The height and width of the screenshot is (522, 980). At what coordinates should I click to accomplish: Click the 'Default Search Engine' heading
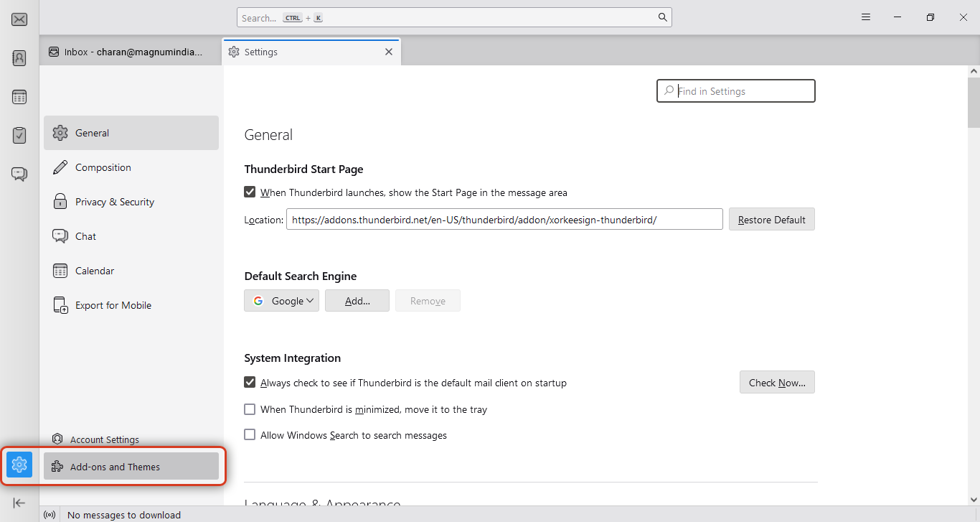pos(301,276)
